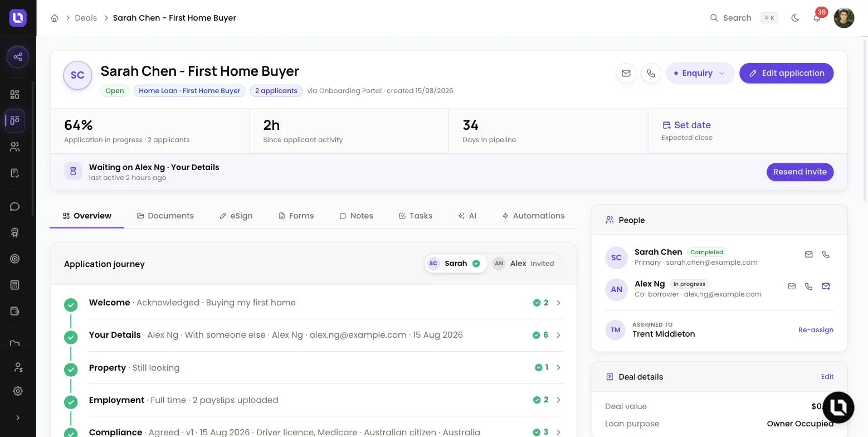
Task: Open Search box in top bar
Action: (744, 18)
